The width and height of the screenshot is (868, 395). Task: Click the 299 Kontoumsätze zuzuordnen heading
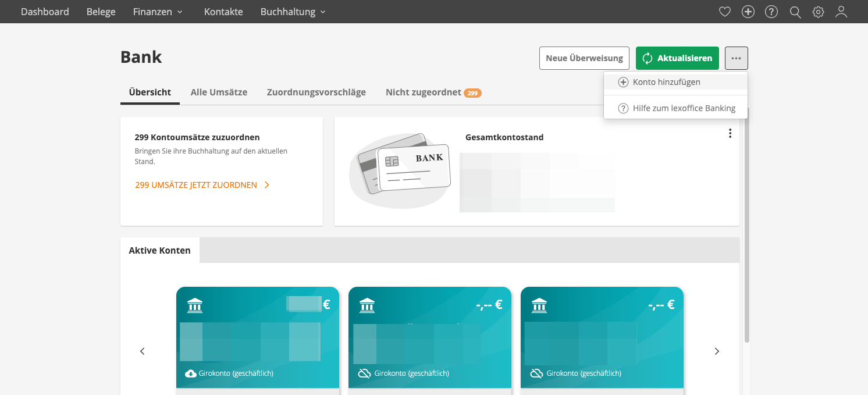pos(197,137)
